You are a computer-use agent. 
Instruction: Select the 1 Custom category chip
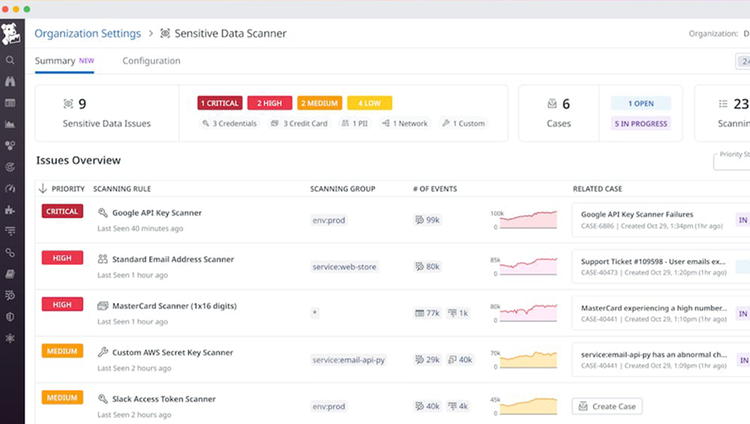463,123
